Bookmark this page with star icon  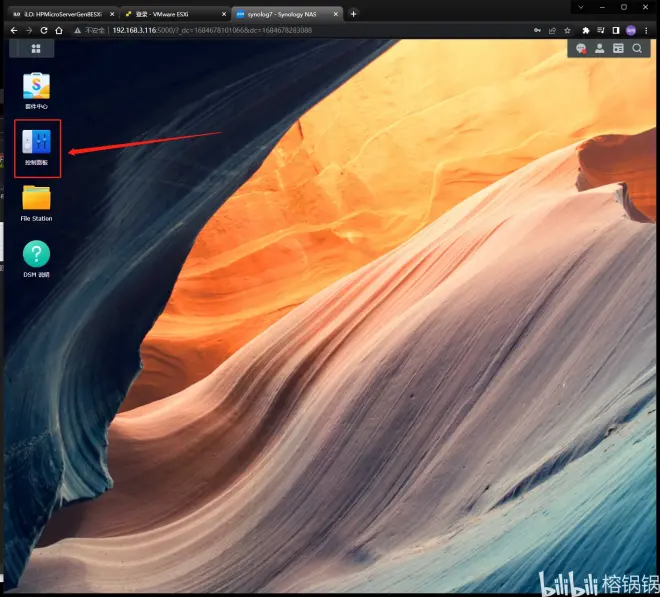(x=567, y=30)
